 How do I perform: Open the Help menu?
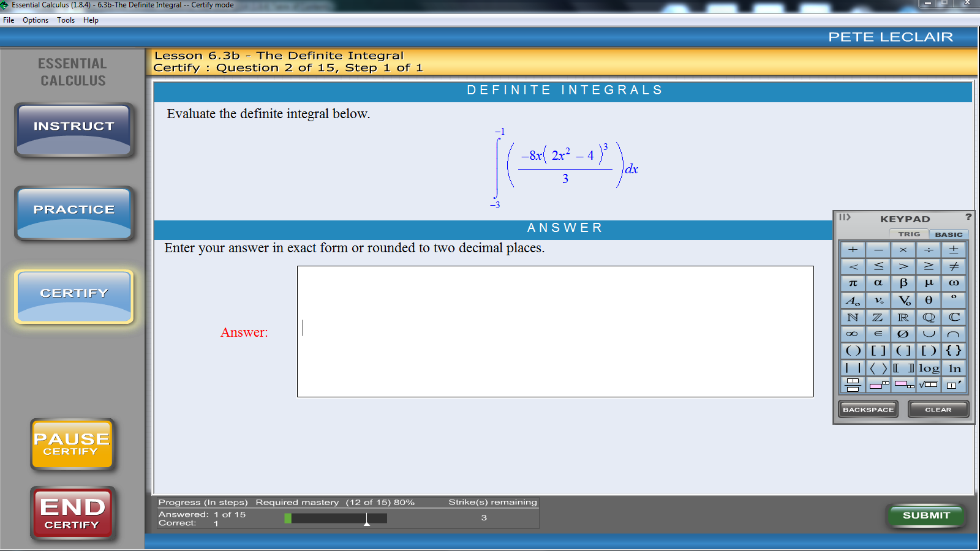pyautogui.click(x=91, y=20)
